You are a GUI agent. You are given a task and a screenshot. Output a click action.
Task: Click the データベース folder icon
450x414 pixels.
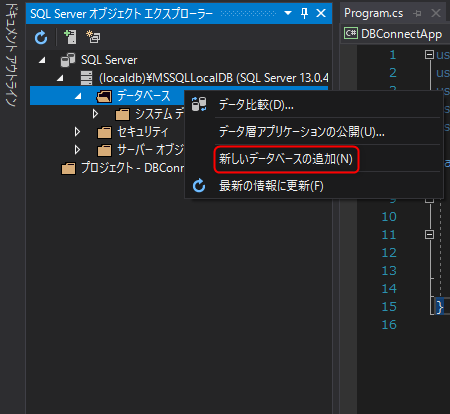tap(104, 96)
